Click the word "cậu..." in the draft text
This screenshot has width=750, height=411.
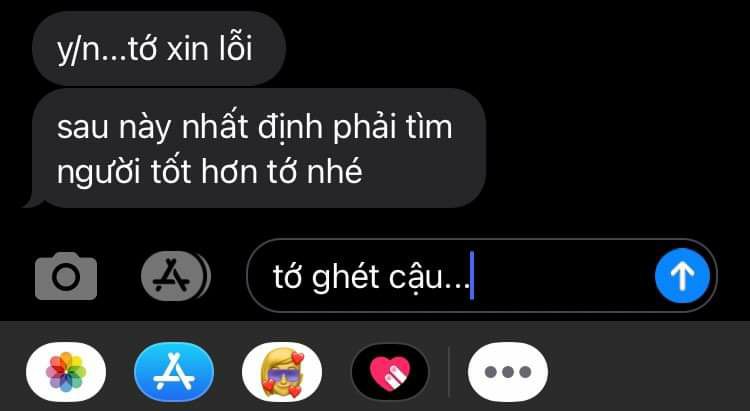pos(429,277)
